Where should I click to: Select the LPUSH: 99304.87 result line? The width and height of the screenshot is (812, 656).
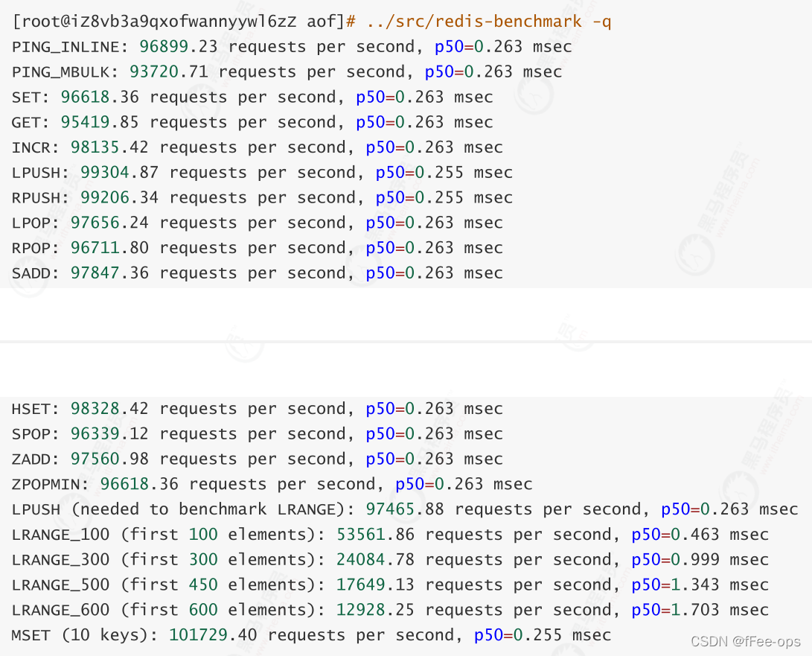point(263,173)
